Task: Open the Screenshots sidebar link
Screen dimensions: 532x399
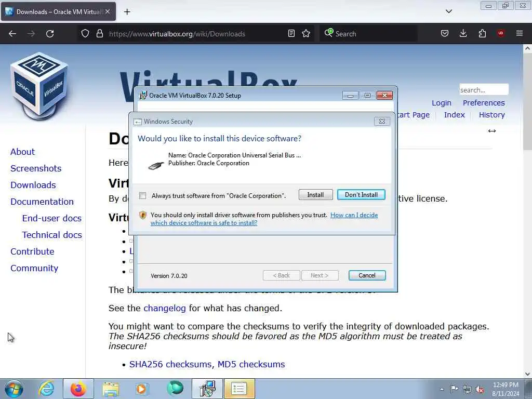Action: [36, 169]
